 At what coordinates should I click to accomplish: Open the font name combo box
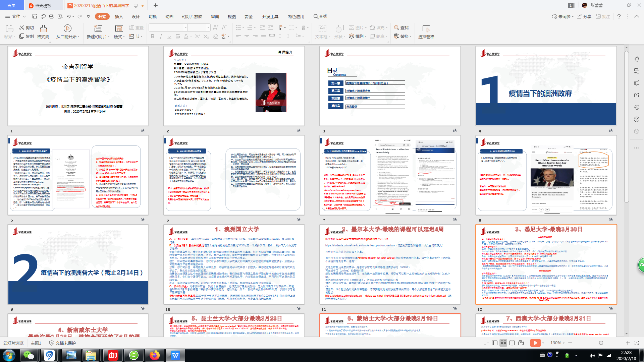point(168,27)
